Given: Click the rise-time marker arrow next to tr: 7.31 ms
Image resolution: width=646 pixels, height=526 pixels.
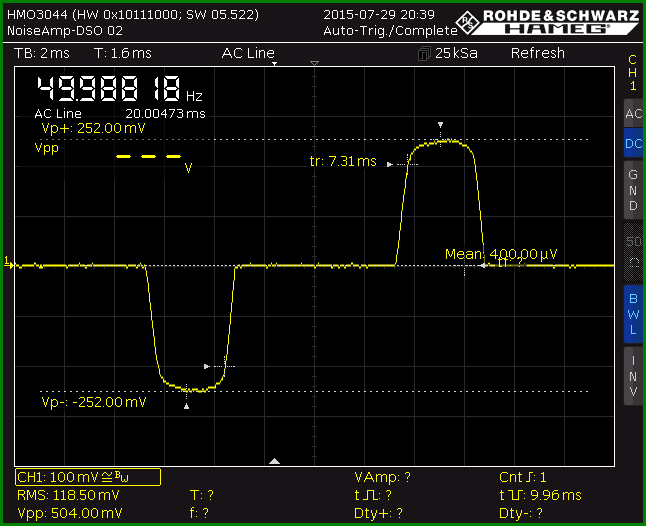Looking at the screenshot, I should (389, 164).
